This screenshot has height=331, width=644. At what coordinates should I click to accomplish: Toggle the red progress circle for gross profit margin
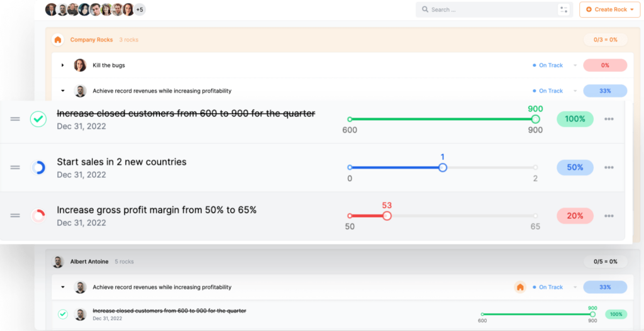38,216
